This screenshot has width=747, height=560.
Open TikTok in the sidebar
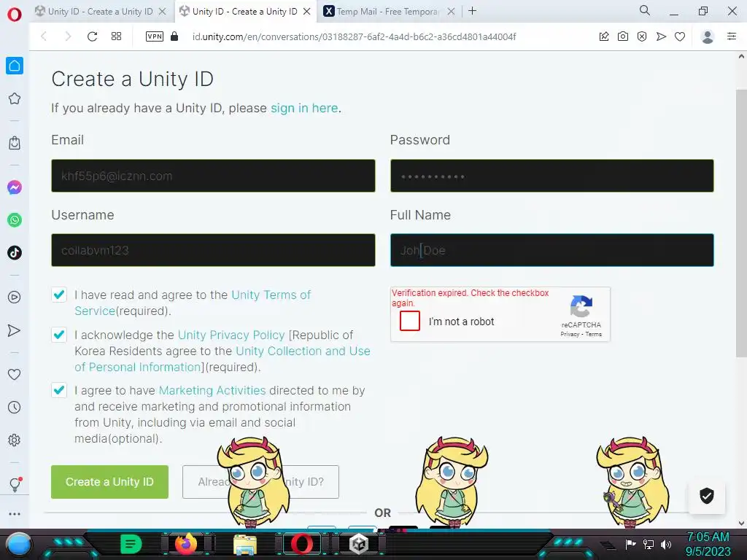tap(15, 252)
